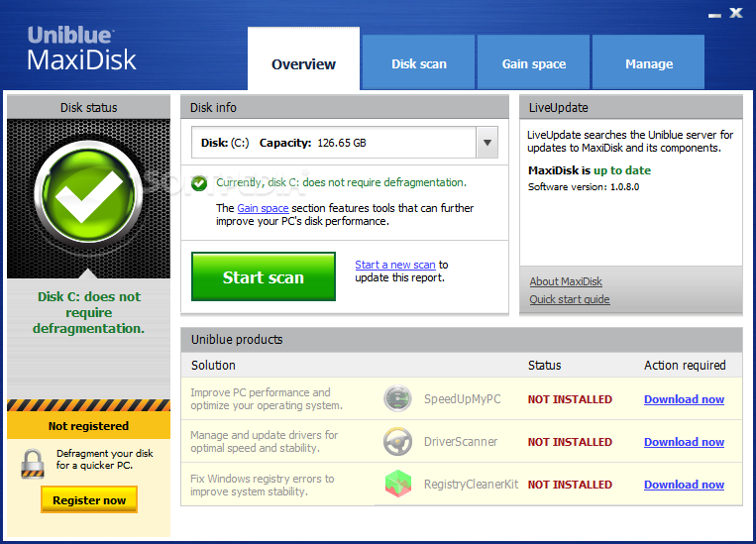
Task: Click the Disk info panel header
Action: point(345,107)
